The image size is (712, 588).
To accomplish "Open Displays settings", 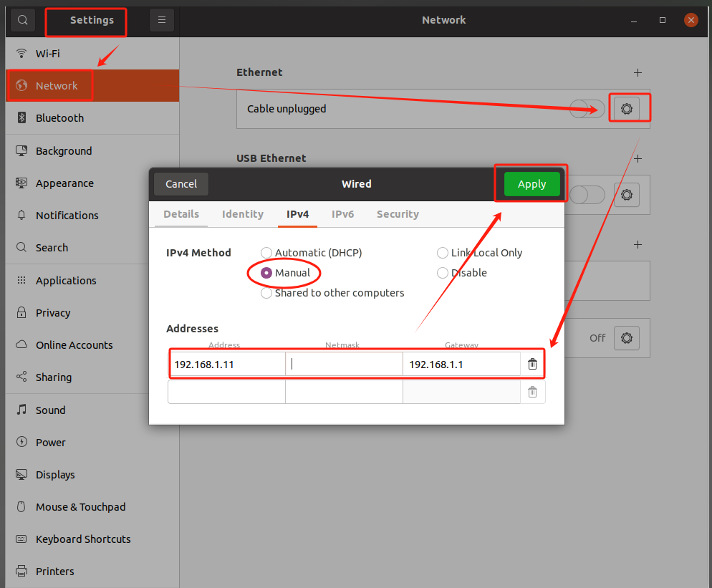I will [92, 475].
